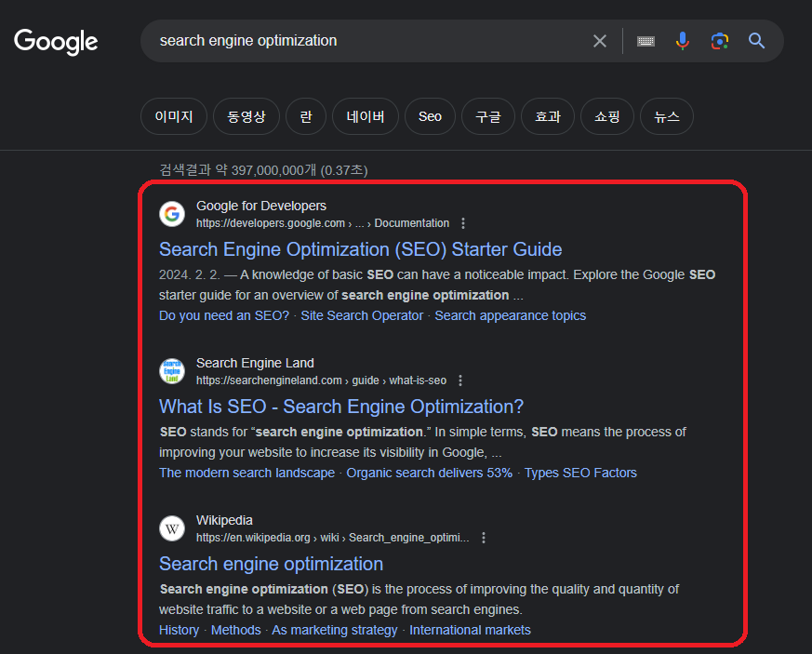Open 'Organic search delivers 53%' sitelink
This screenshot has height=654, width=812.
[x=430, y=473]
